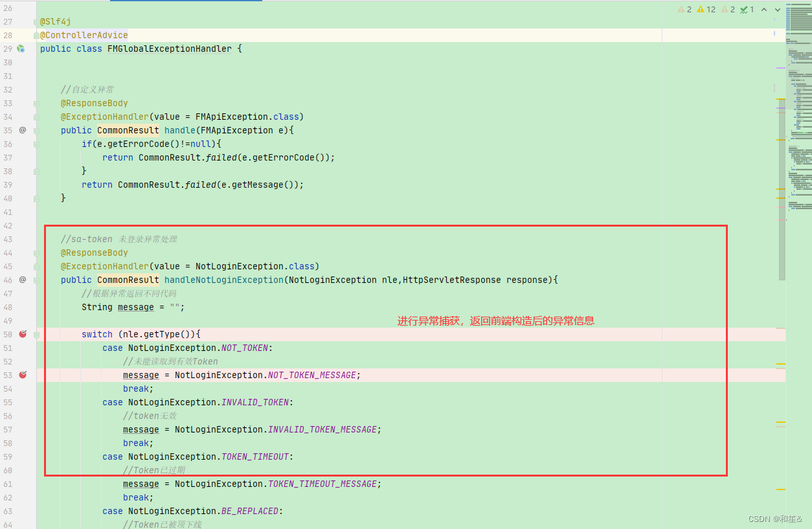This screenshot has width=812, height=529.
Task: Click the CSDN @和笙& watermark link
Action: click(777, 518)
